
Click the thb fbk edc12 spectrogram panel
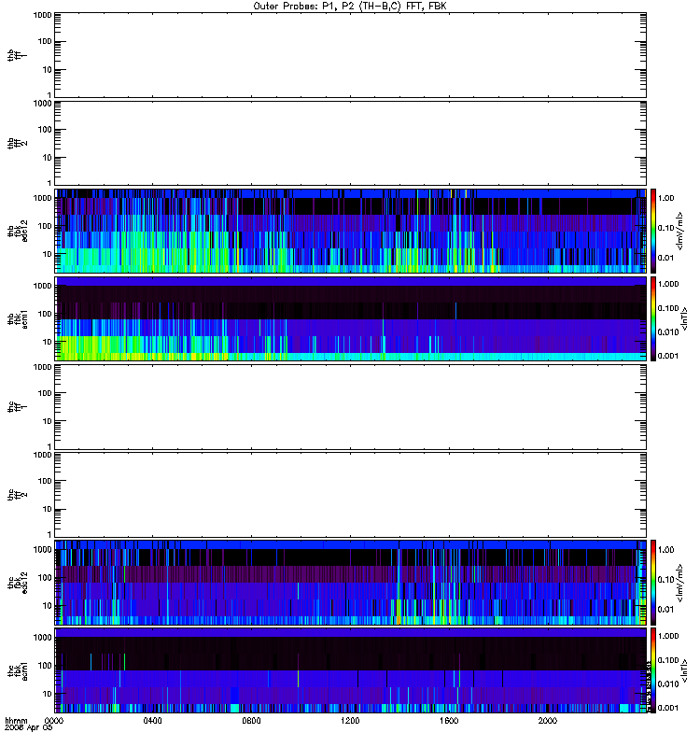point(351,231)
